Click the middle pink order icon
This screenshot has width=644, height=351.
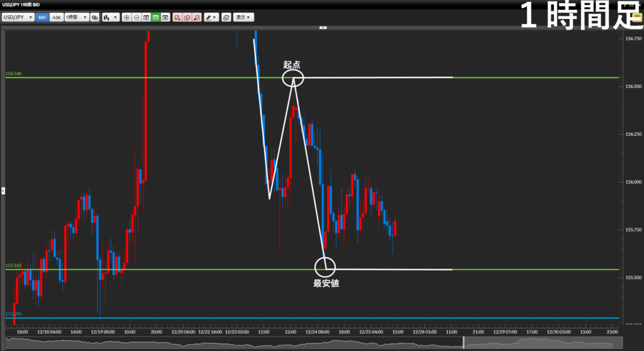tap(187, 18)
